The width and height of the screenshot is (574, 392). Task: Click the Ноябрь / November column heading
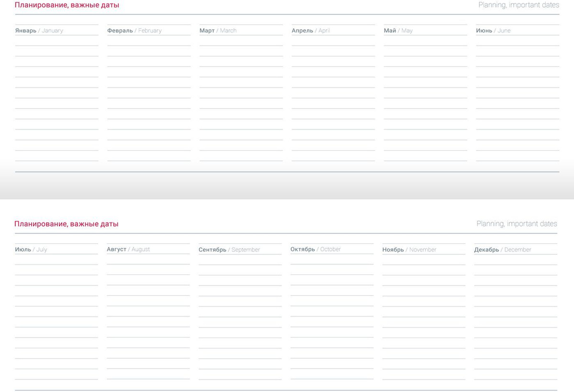point(409,250)
